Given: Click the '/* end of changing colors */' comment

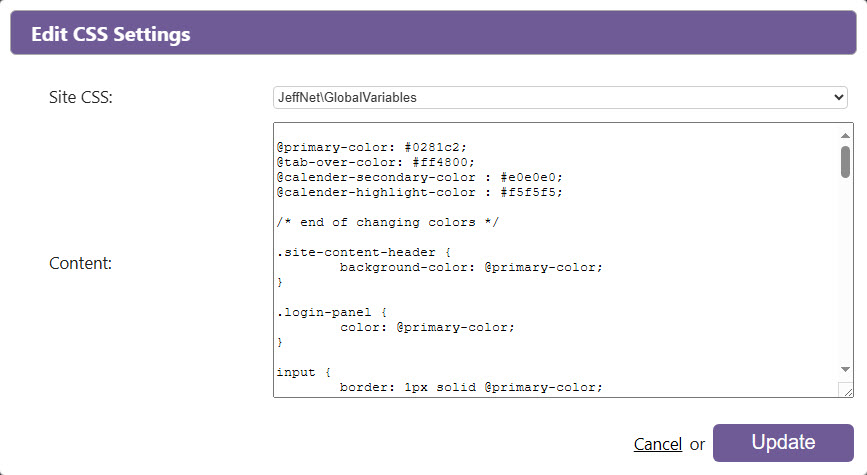Looking at the screenshot, I should 388,222.
